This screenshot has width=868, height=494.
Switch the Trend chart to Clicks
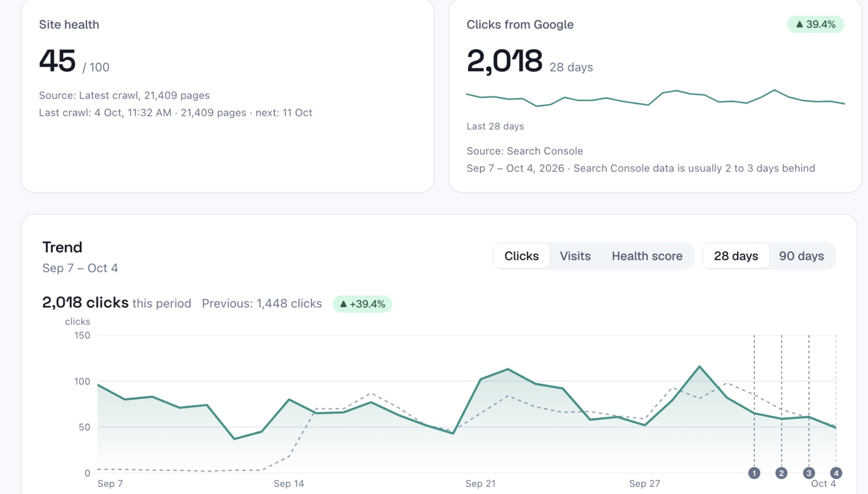point(522,256)
